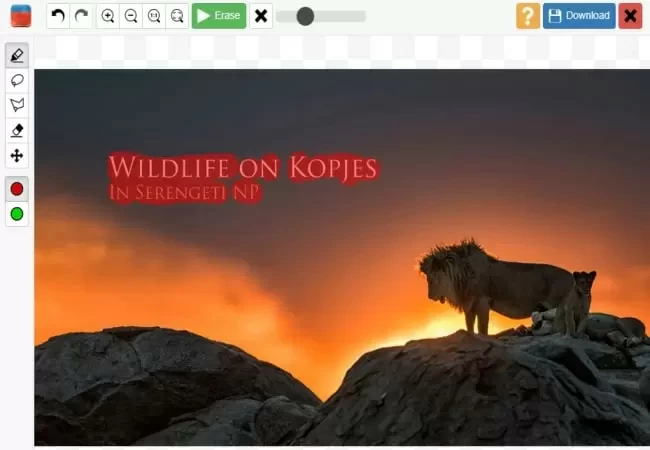Select the Marker brush tool

(x=17, y=55)
